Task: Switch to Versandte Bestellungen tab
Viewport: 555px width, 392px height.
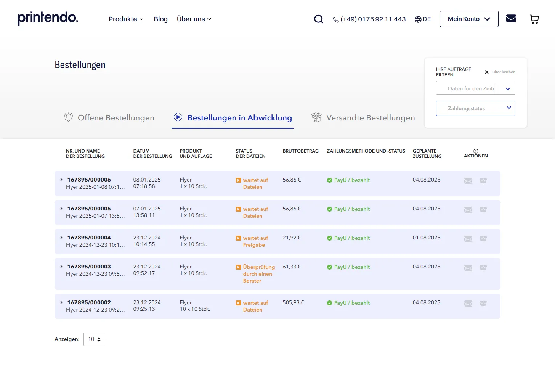Action: pyautogui.click(x=363, y=118)
